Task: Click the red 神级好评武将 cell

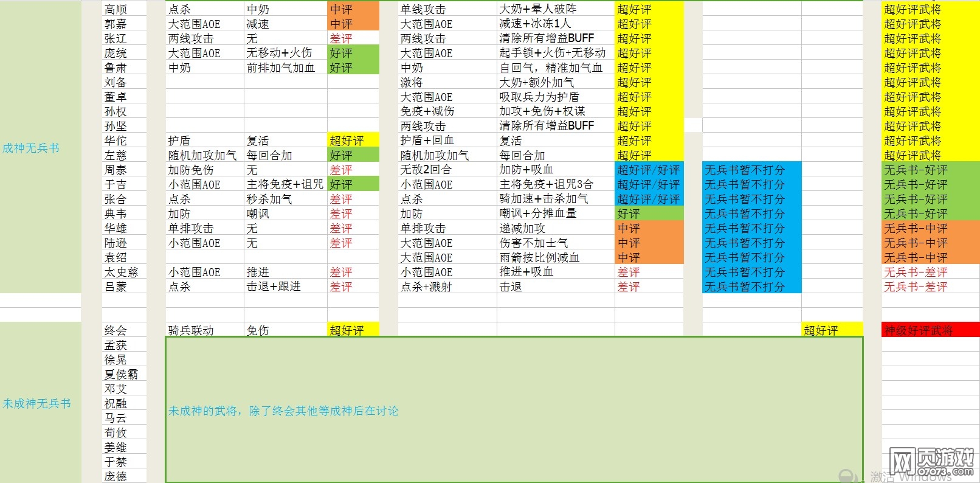Action: pos(930,330)
